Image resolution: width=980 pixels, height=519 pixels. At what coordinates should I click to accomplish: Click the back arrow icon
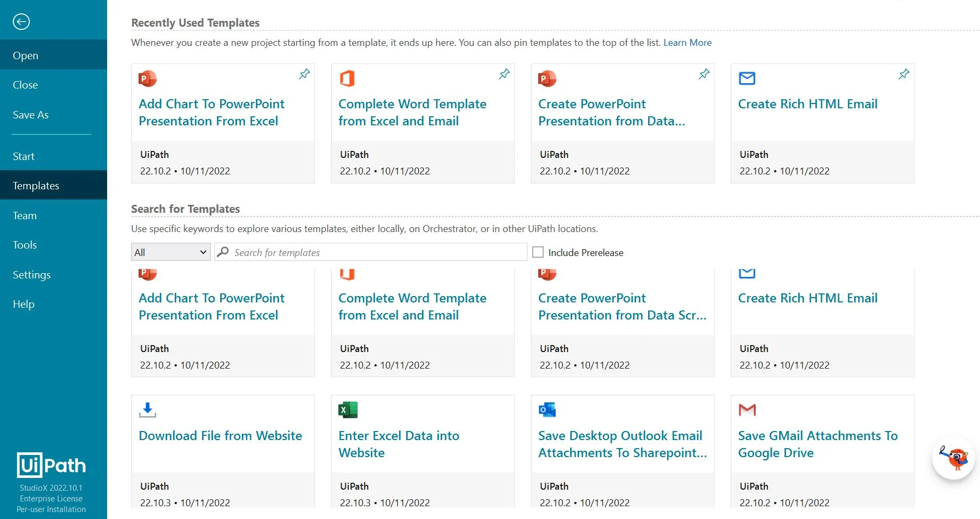21,22
